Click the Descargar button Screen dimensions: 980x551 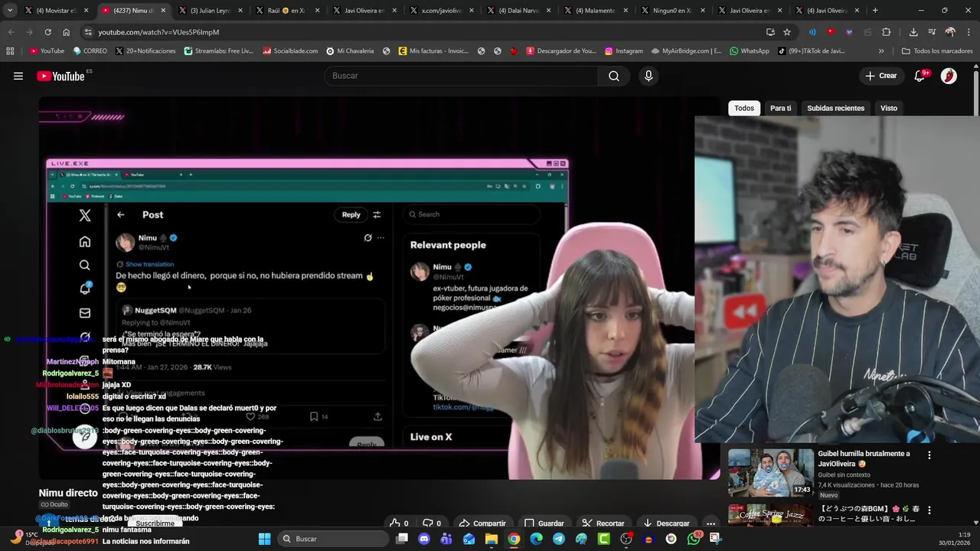[666, 523]
